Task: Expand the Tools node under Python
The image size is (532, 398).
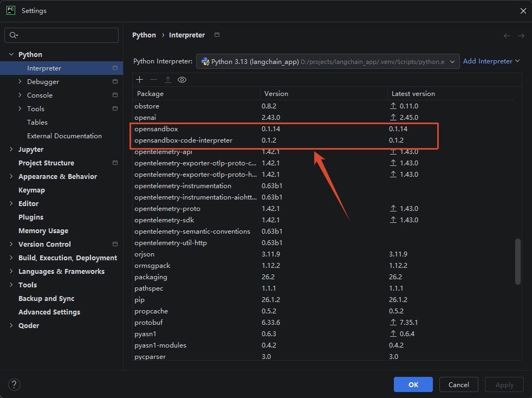Action: point(20,108)
